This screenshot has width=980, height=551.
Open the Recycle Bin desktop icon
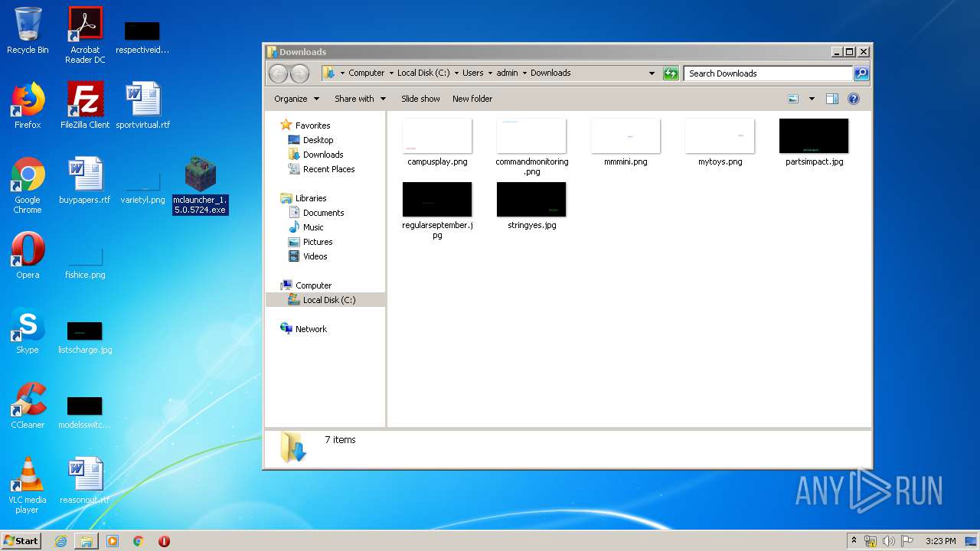point(28,31)
